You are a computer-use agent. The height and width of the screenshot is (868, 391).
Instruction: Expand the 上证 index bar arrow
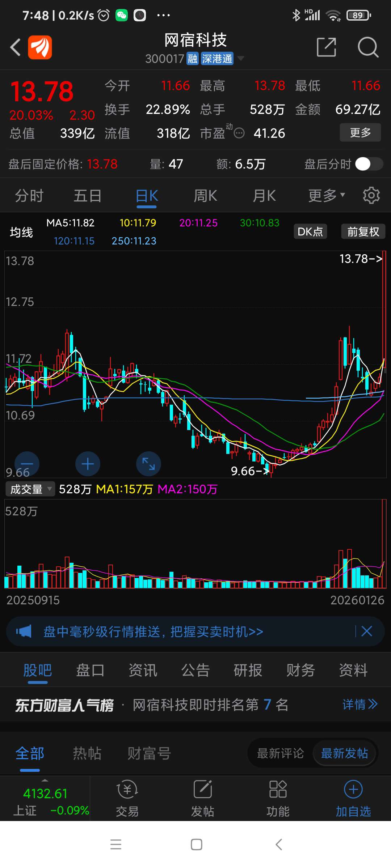pyautogui.click(x=45, y=780)
